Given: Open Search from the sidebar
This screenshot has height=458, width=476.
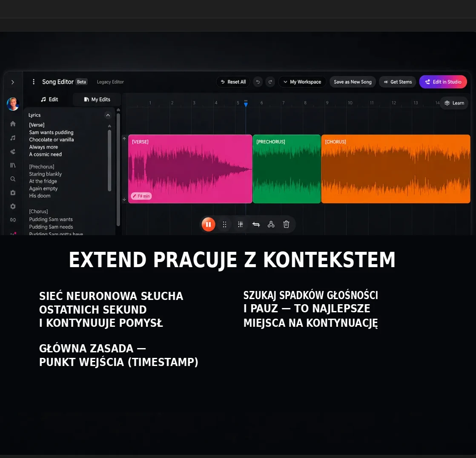Looking at the screenshot, I should pos(13,179).
